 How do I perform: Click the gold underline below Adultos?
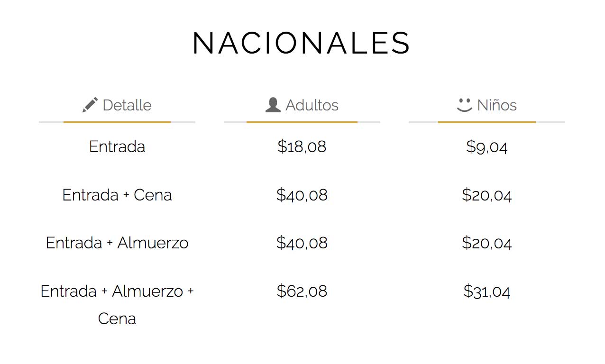click(302, 122)
